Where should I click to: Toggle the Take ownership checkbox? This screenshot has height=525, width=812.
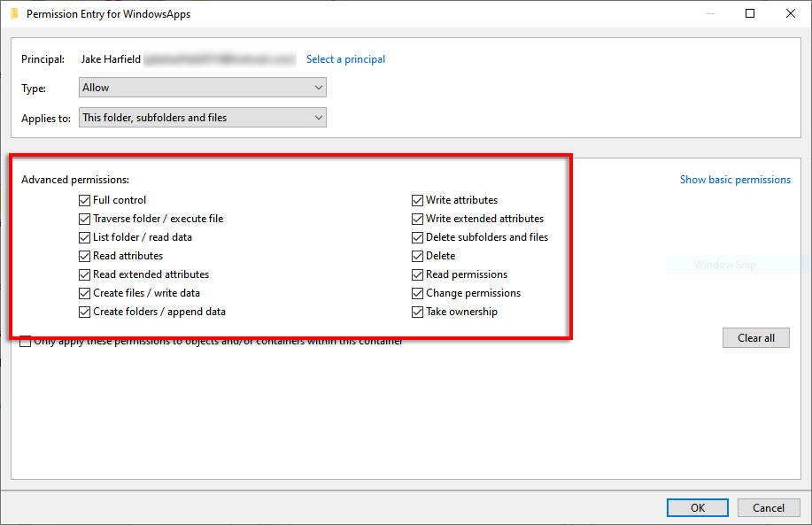click(418, 312)
